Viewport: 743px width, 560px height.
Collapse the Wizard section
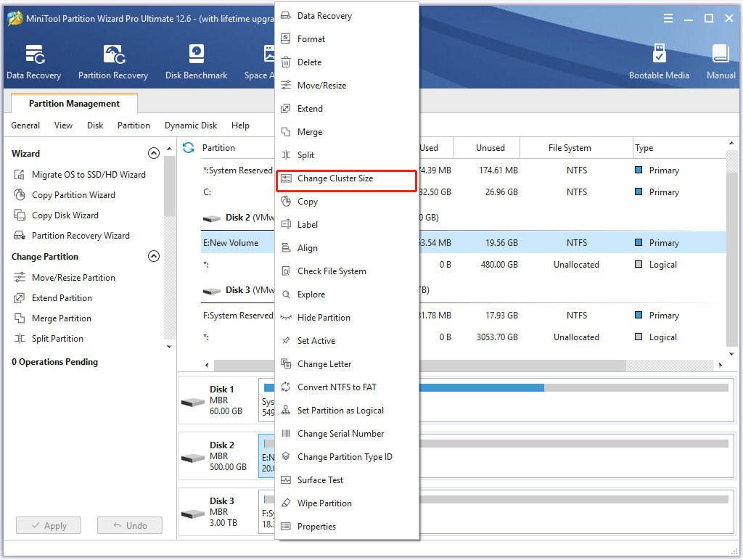154,153
